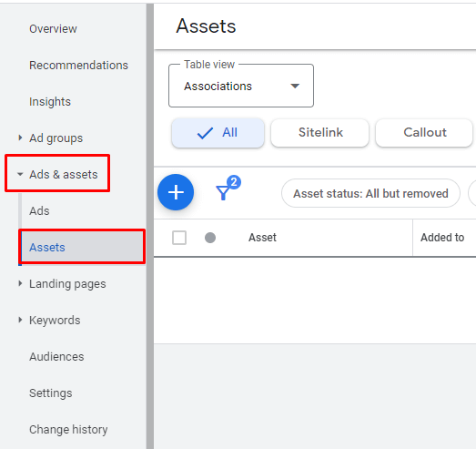Open the Table view Associations dropdown
Image resolution: width=476 pixels, height=449 pixels.
[x=241, y=86]
